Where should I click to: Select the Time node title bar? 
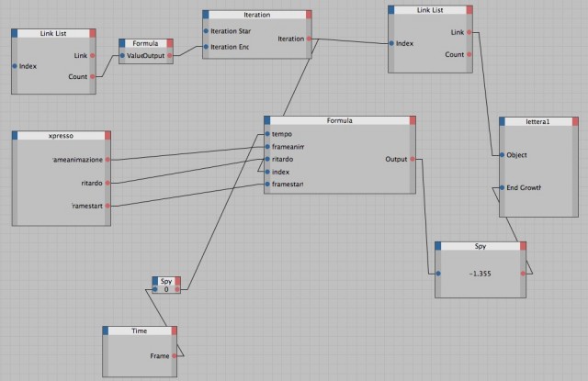(140, 331)
